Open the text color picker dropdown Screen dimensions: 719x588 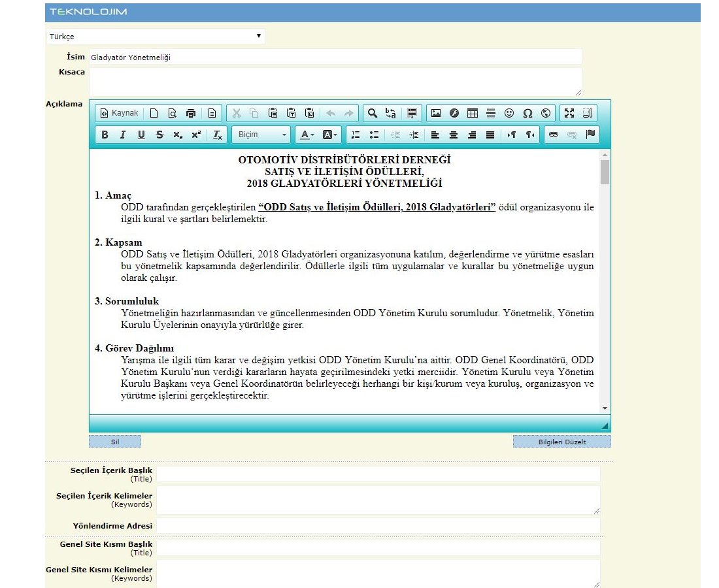click(x=307, y=135)
